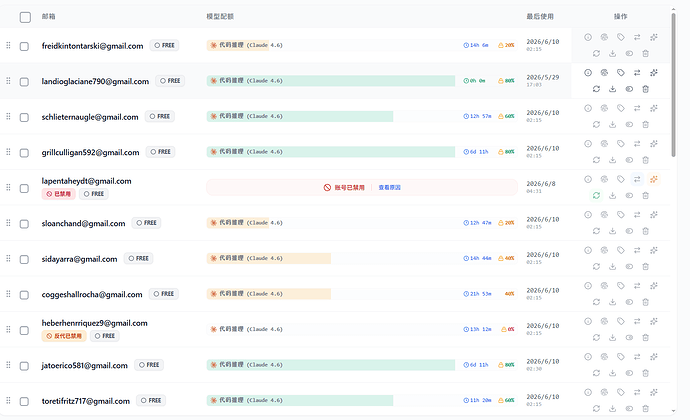Click the 最后使用 column header

(540, 16)
